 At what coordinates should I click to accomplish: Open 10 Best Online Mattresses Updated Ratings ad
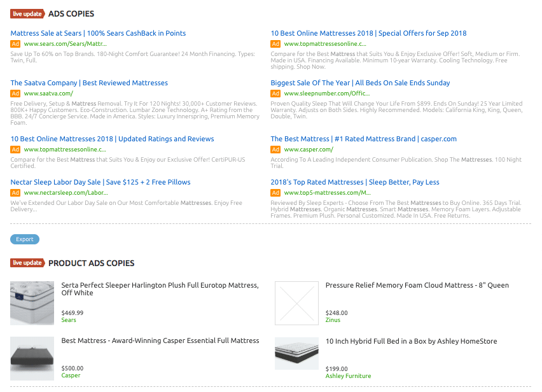click(x=113, y=139)
